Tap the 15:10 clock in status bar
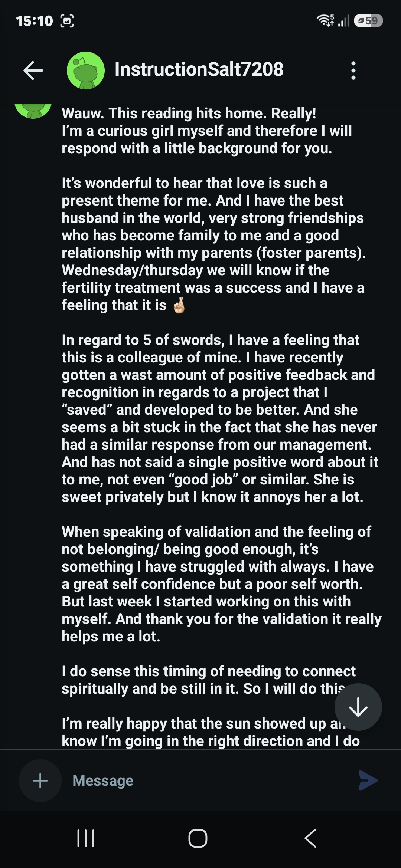This screenshot has height=868, width=401. pos(35,21)
